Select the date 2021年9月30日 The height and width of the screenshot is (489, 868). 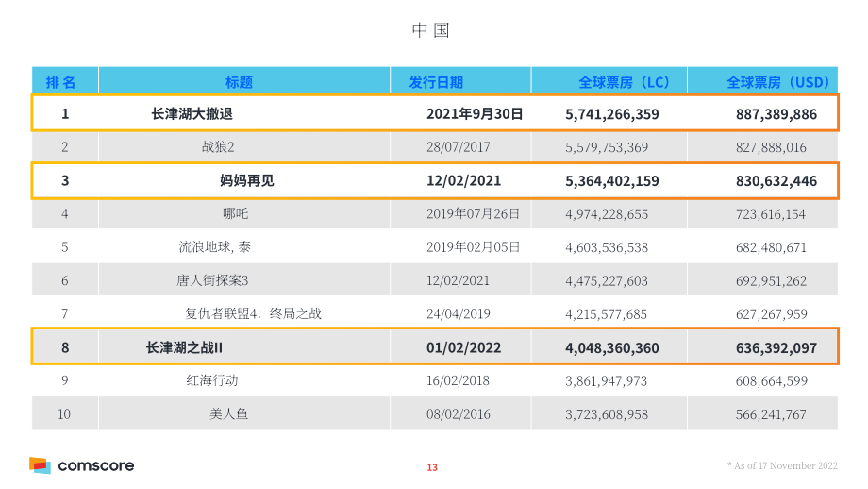coord(475,114)
